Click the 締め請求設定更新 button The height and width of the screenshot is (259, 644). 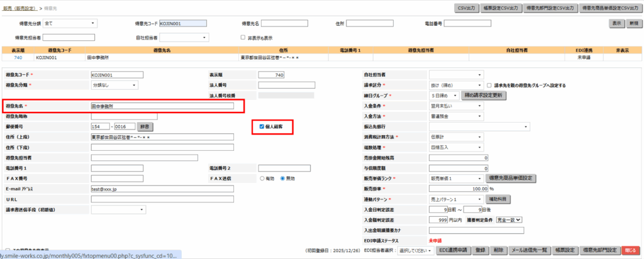483,96
